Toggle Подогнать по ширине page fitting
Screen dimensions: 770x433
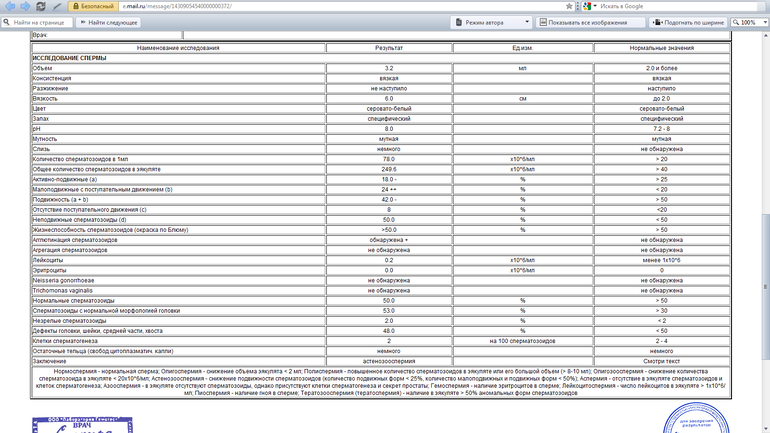[x=691, y=21]
